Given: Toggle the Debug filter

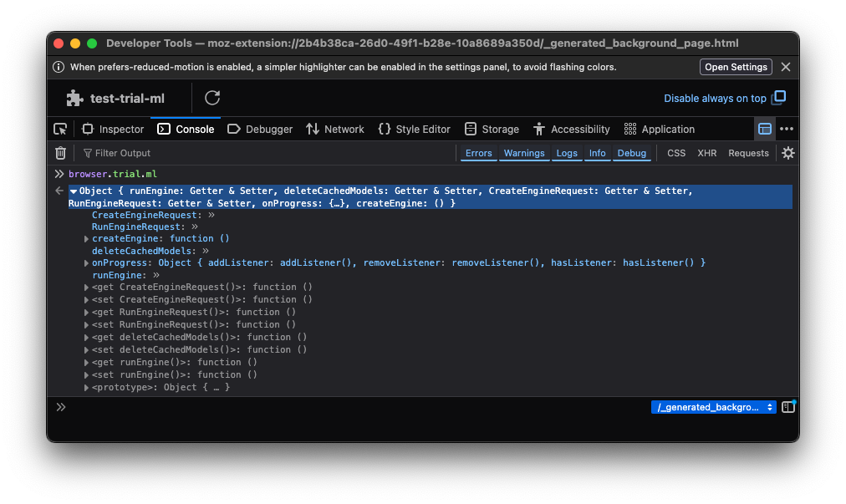Looking at the screenshot, I should [631, 153].
